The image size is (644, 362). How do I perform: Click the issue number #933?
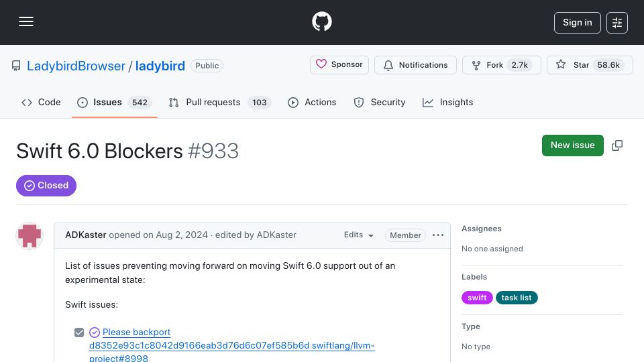coord(213,151)
